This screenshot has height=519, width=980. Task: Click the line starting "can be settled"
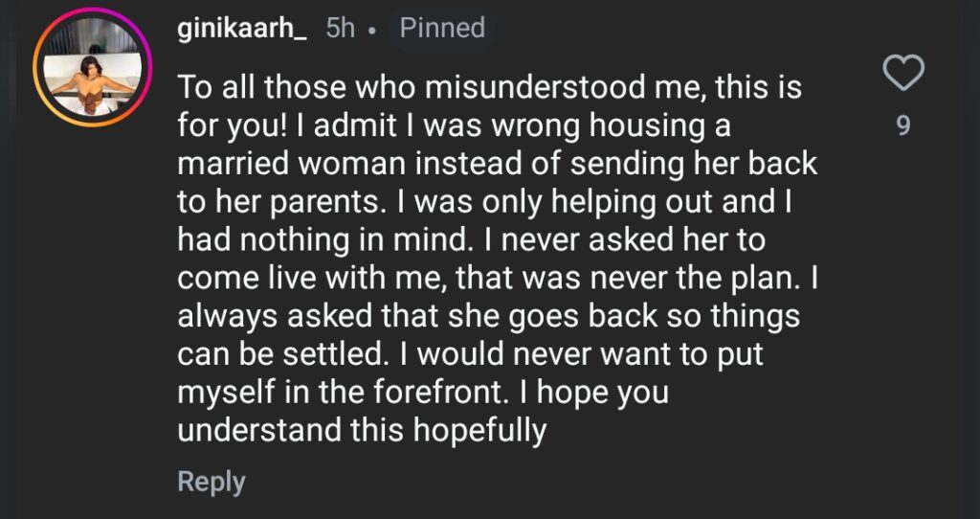[x=471, y=353]
